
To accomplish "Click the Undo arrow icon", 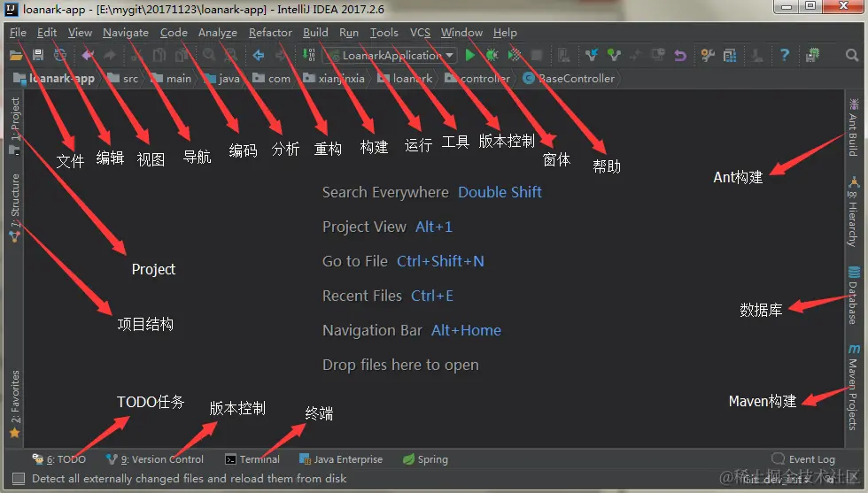I will 88,55.
